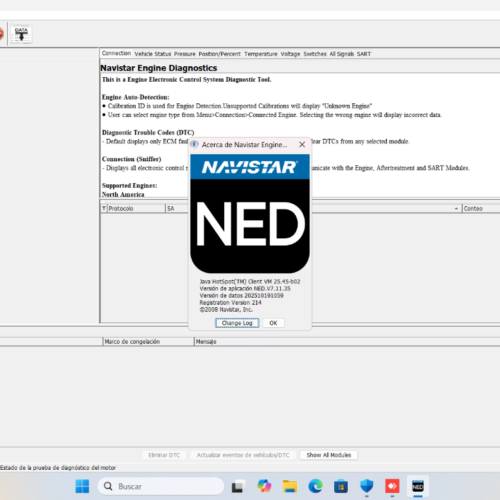This screenshot has height=500, width=500.
Task: Click the info icon in the About dialog title
Action: (x=194, y=144)
